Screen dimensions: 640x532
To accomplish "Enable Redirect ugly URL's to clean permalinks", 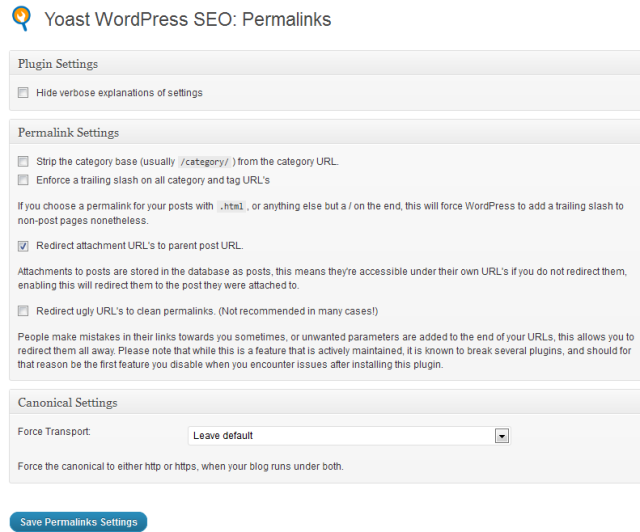I will [x=23, y=311].
